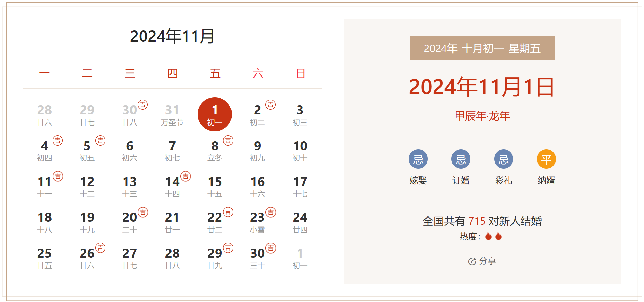
Task: Click the 六 Saturday column header
Action: [x=258, y=73]
